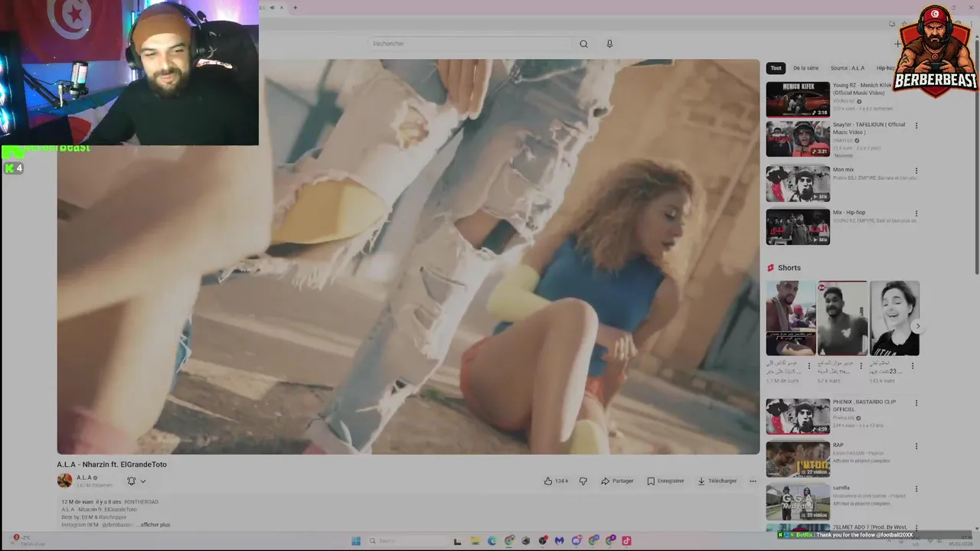The image size is (980, 551).
Task: Open options for third short (143 k vues)
Action: click(912, 366)
